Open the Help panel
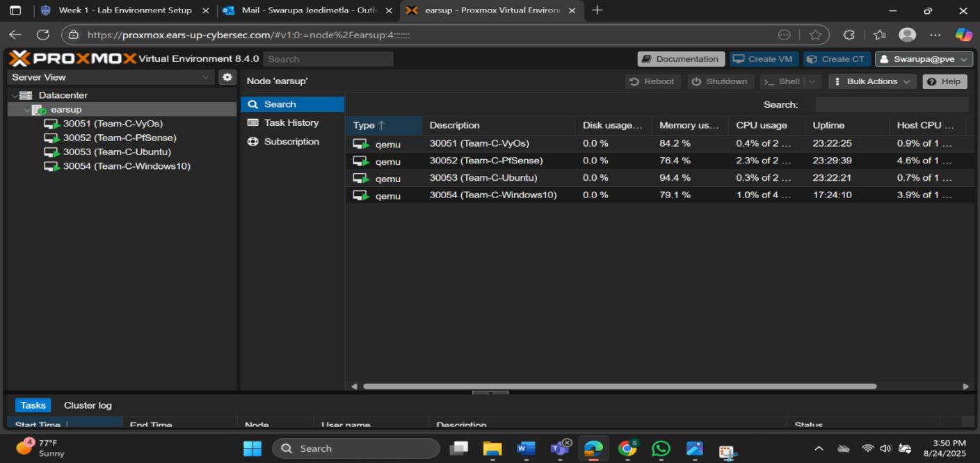The width and height of the screenshot is (980, 463). pos(944,81)
